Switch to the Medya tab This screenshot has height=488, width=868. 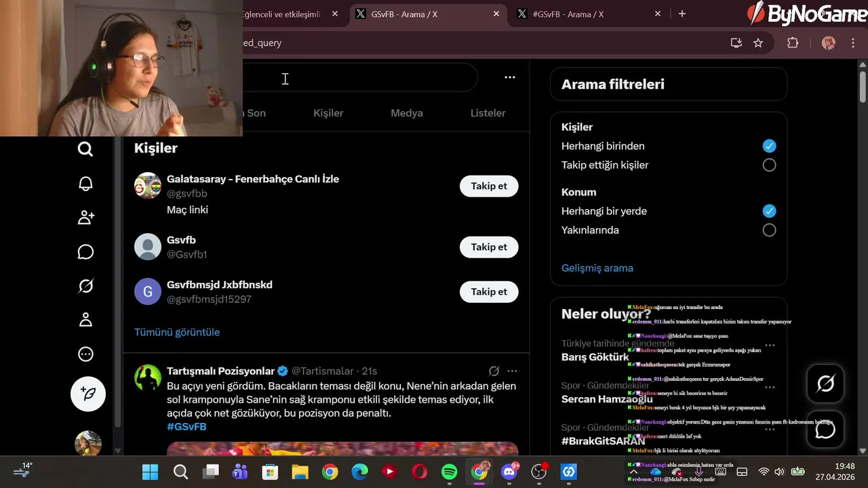click(407, 113)
